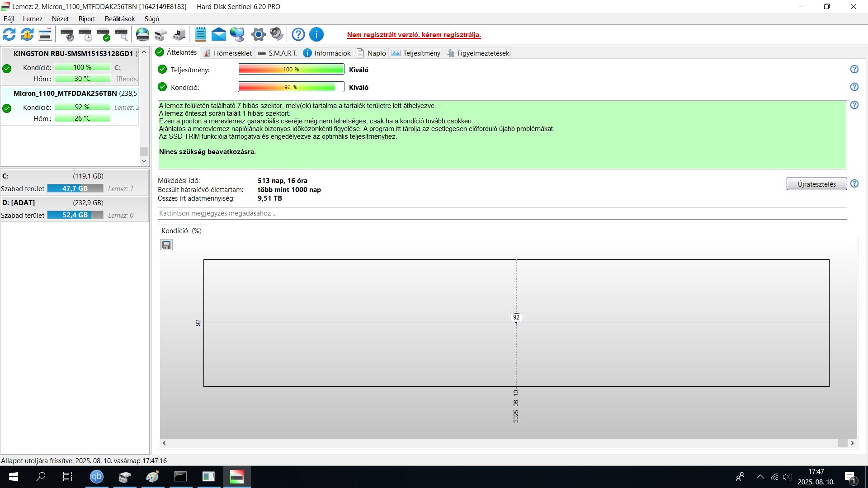
Task: Open the blue notepad report icon
Action: pos(200,34)
